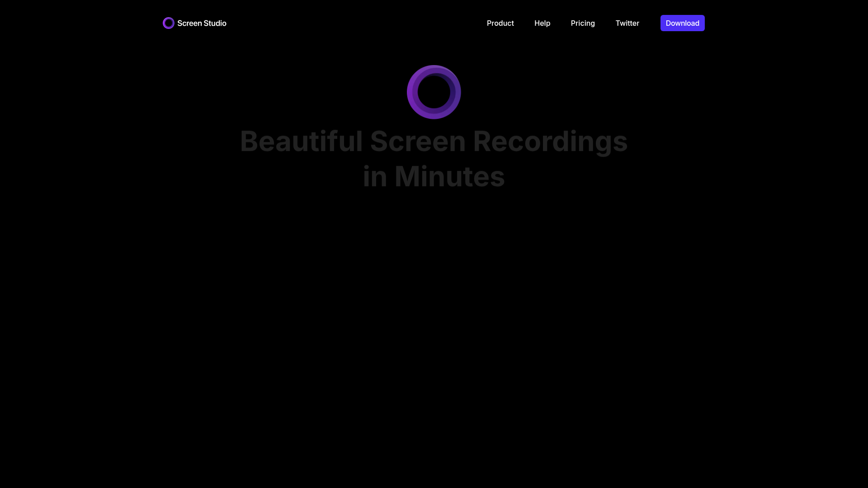Select the headline Beautiful Screen Recordings
Viewport: 868px width, 488px height.
434,141
